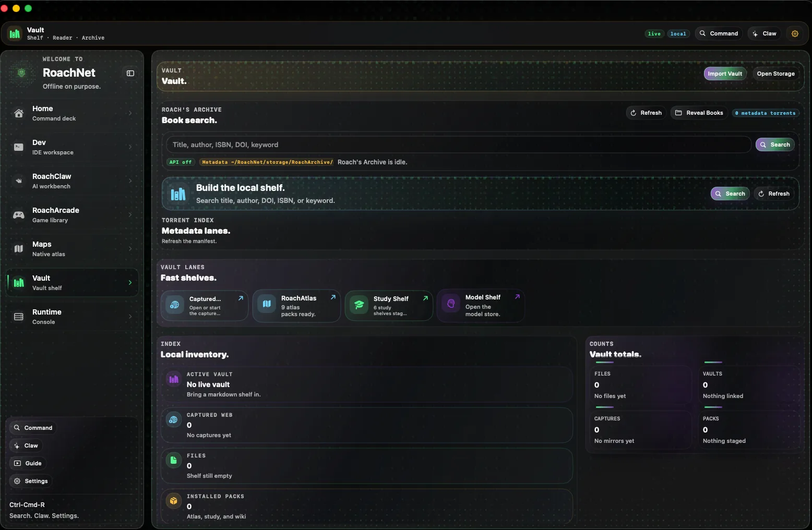Open RoachAtlas via its arrow icon
This screenshot has width=812, height=530.
(x=333, y=297)
